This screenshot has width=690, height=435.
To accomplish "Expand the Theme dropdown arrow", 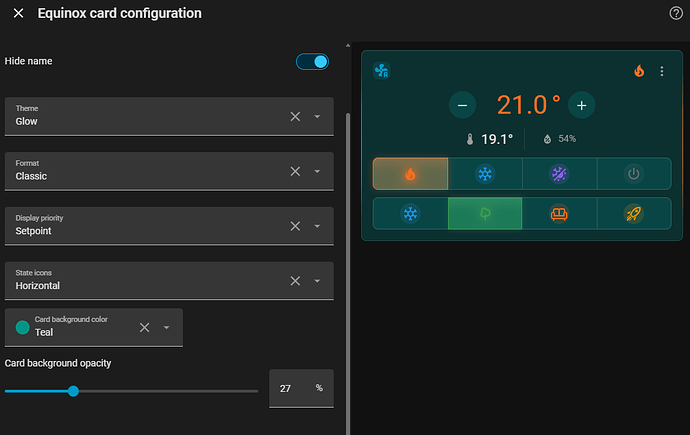I will [x=317, y=117].
